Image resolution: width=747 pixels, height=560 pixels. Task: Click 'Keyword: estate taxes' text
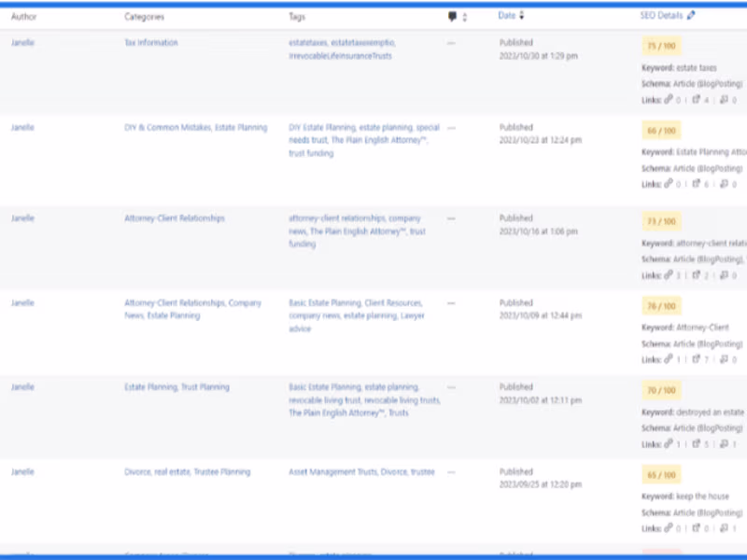[x=679, y=67]
